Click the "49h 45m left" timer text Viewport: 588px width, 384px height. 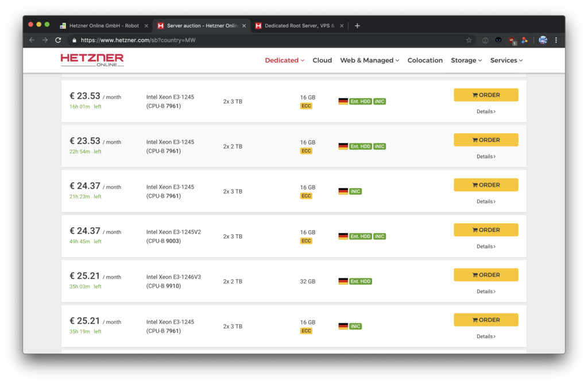pos(86,242)
